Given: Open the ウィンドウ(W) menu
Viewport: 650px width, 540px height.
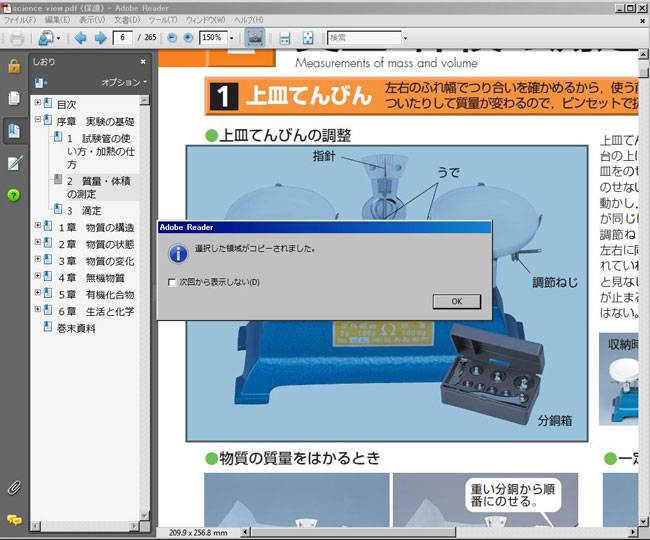Looking at the screenshot, I should (x=205, y=20).
